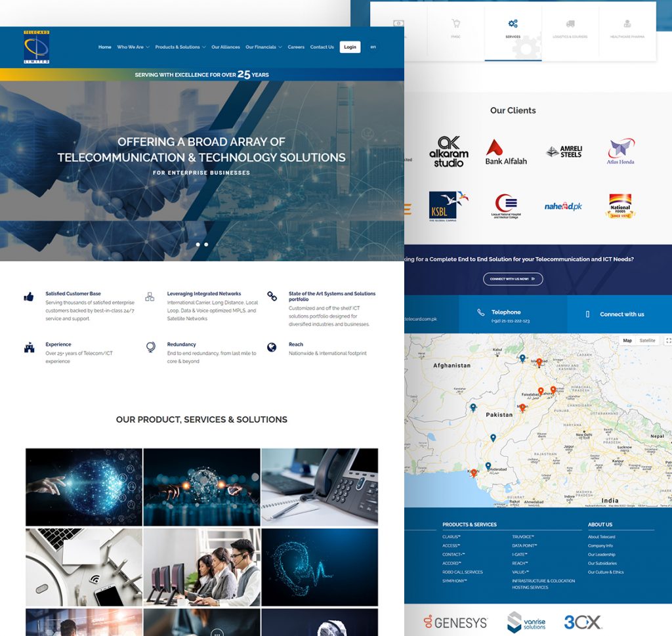Viewport: 672px width, 636px height.
Task: Click the Bank Alfalah client logo
Action: pos(506,152)
